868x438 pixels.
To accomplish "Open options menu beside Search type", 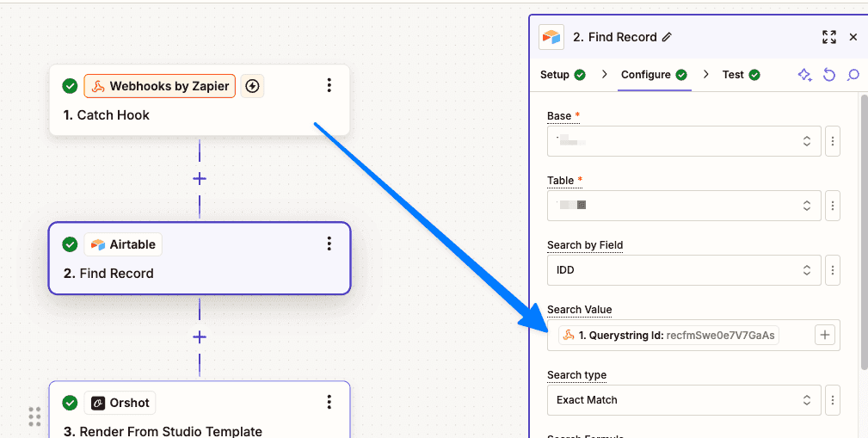I will point(833,400).
